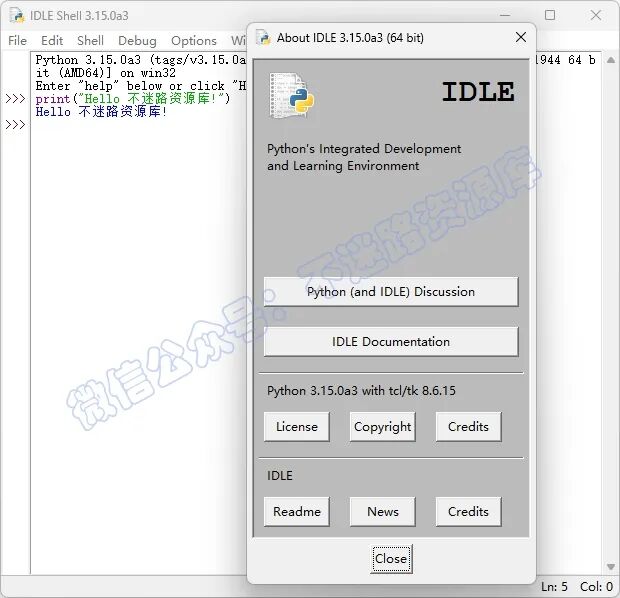View IDLE Credits next to News
The height and width of the screenshot is (598, 620).
pos(468,512)
